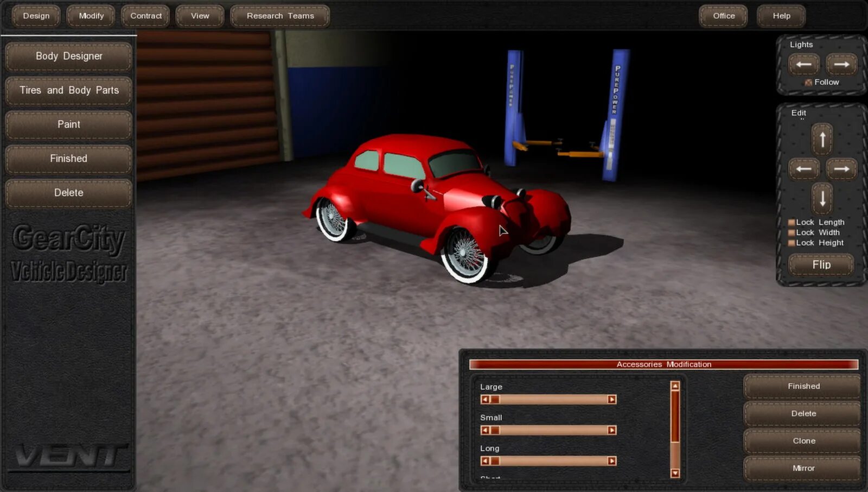
Task: Mirror the selected accessory
Action: point(803,468)
